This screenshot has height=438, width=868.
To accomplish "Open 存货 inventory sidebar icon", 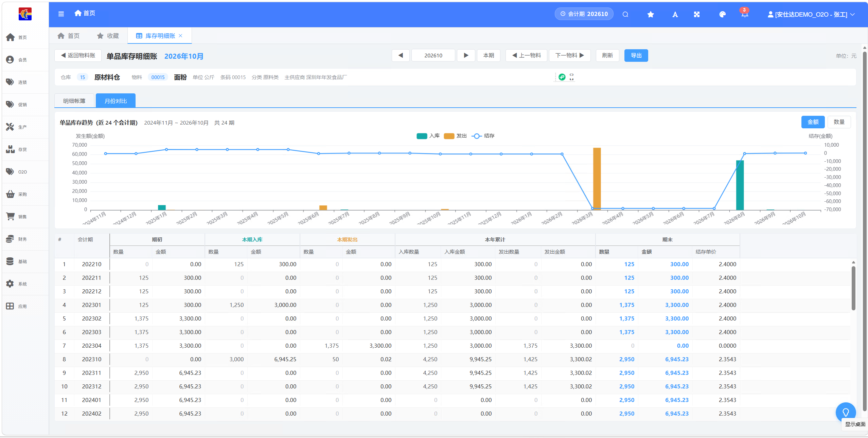I will pos(10,149).
